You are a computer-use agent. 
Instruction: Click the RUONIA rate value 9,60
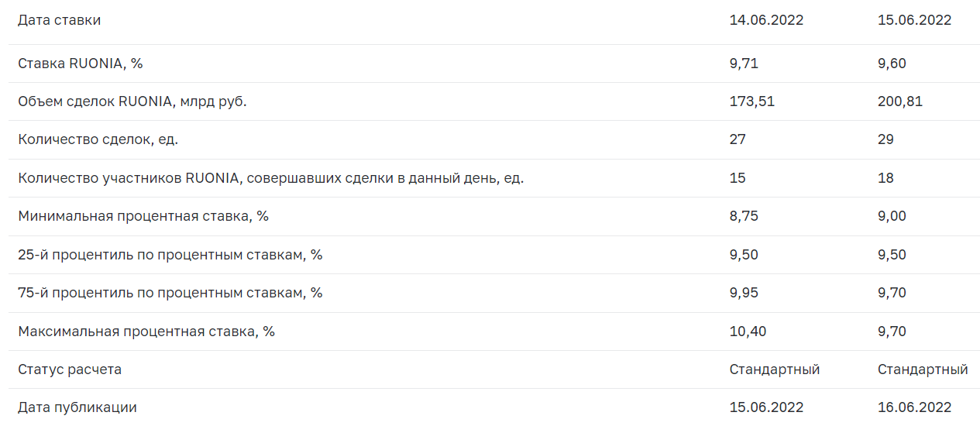point(892,64)
